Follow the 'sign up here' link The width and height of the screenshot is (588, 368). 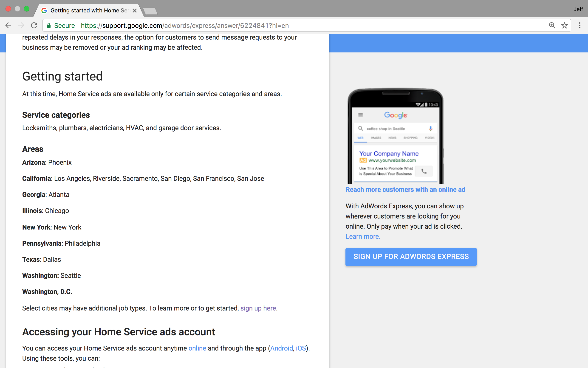click(x=258, y=308)
